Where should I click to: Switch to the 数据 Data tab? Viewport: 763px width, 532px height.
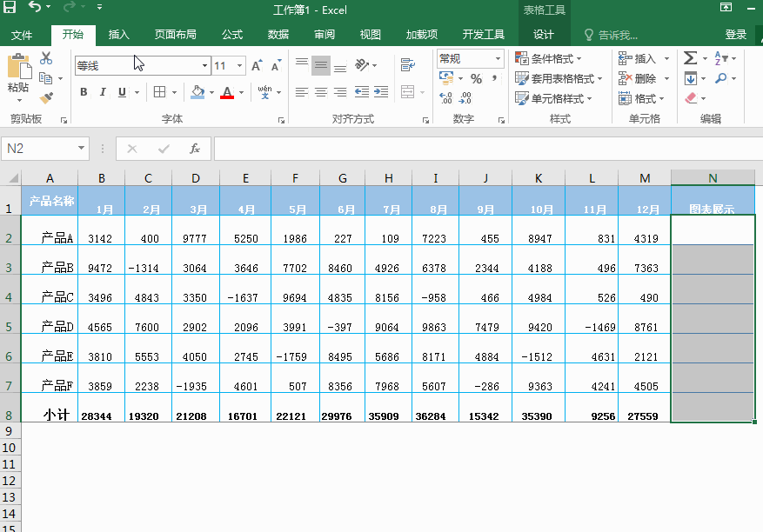click(278, 35)
